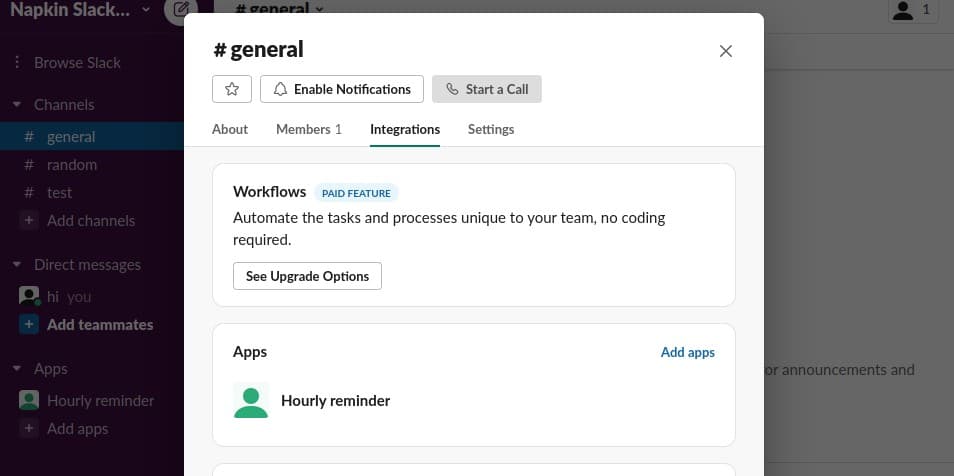Select the Integrations tab
This screenshot has width=954, height=476.
405,129
